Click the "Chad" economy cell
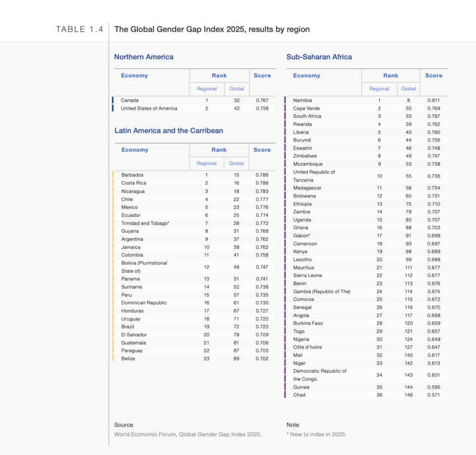476x455 pixels. pos(299,395)
